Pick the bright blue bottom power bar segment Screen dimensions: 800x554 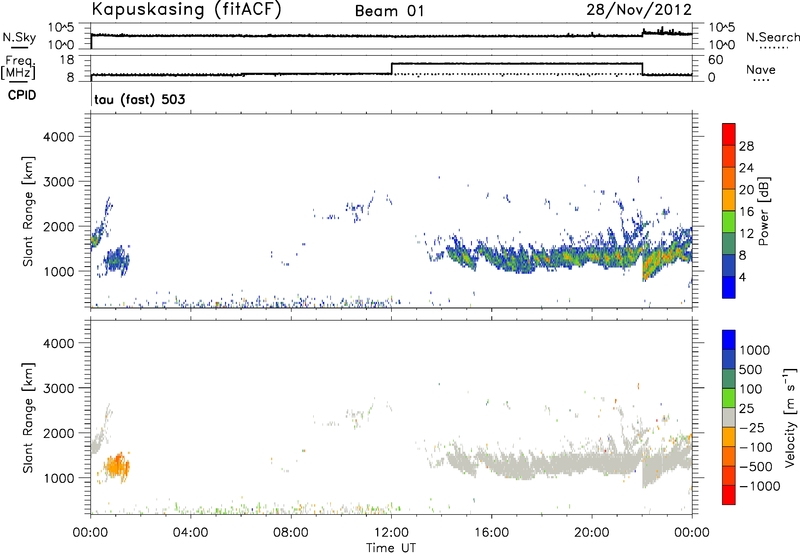[x=729, y=287]
